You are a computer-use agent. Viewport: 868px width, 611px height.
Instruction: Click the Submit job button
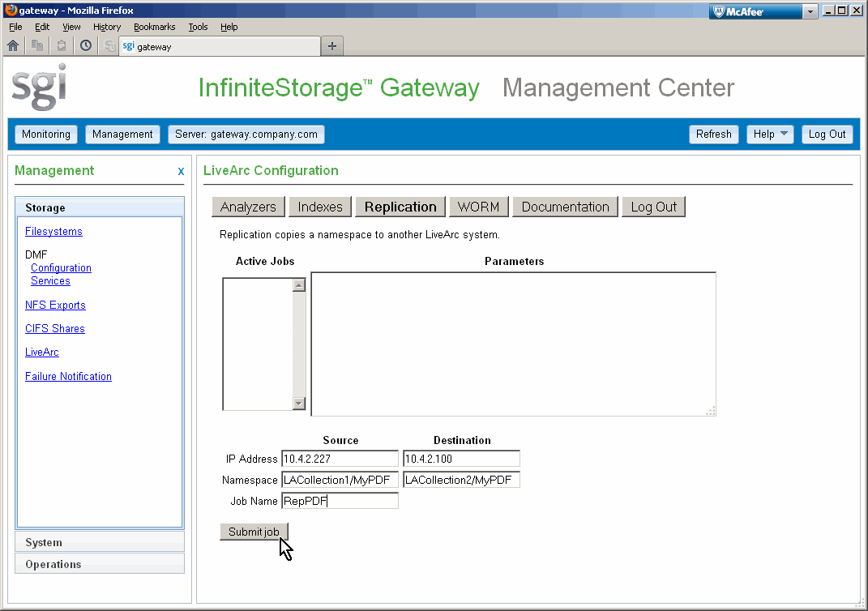[254, 532]
